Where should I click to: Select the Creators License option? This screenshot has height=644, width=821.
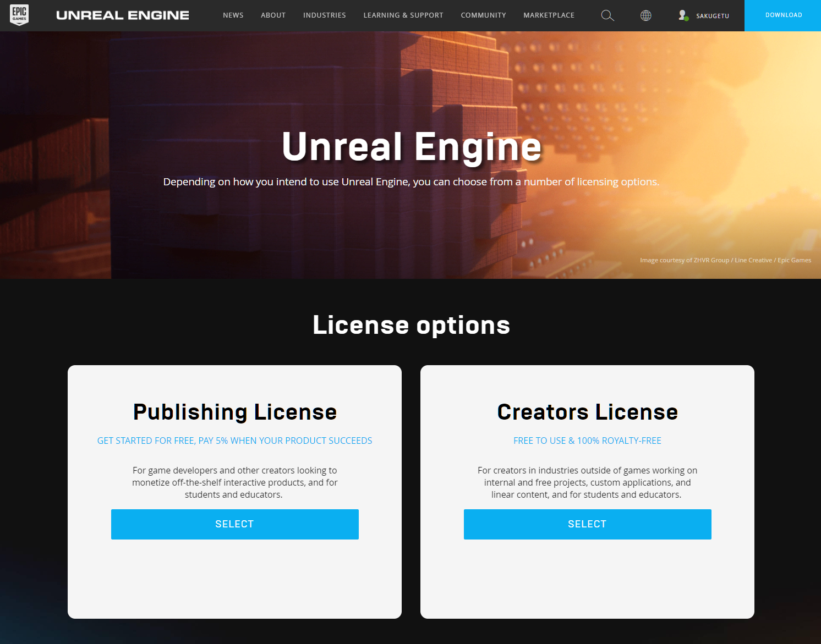[588, 524]
